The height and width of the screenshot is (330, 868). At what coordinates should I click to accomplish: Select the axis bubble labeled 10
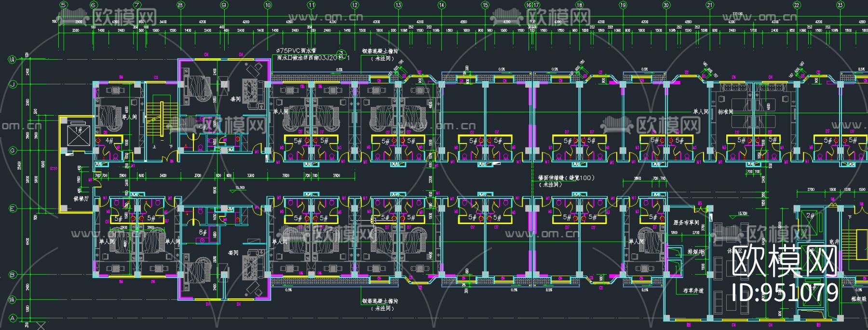[268, 5]
